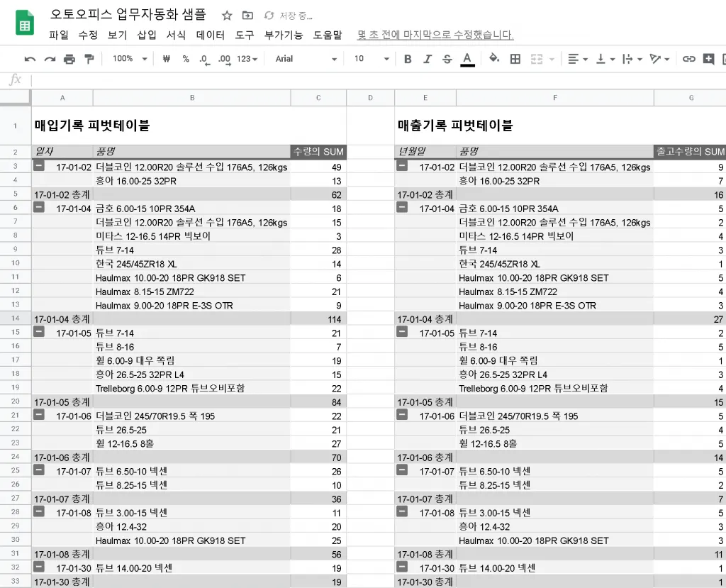Open the 도구 menu
Viewport: 726px width, 588px height.
[245, 35]
